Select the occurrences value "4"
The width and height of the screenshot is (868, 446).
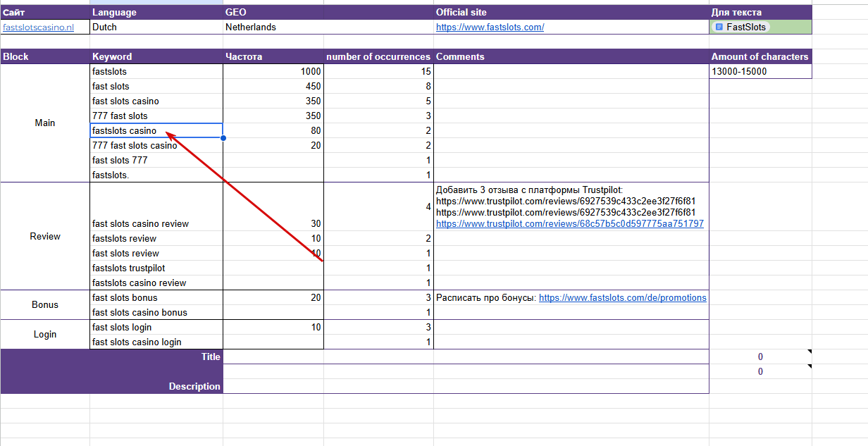(x=378, y=206)
